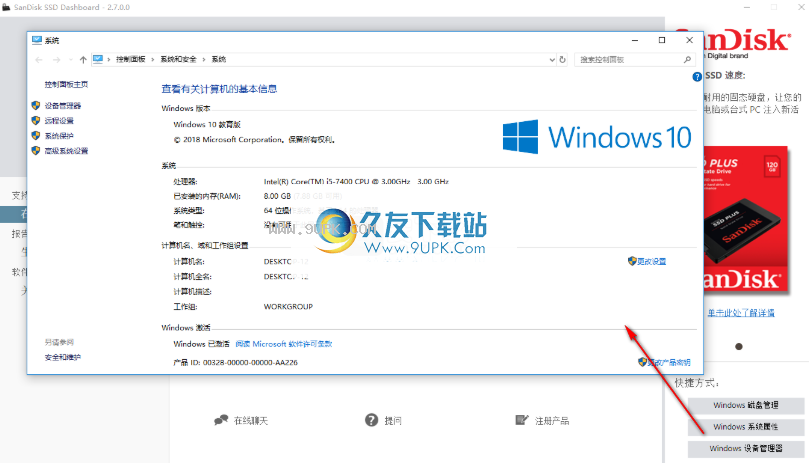Click 'learn more here' link under SSD ad

pos(741,313)
